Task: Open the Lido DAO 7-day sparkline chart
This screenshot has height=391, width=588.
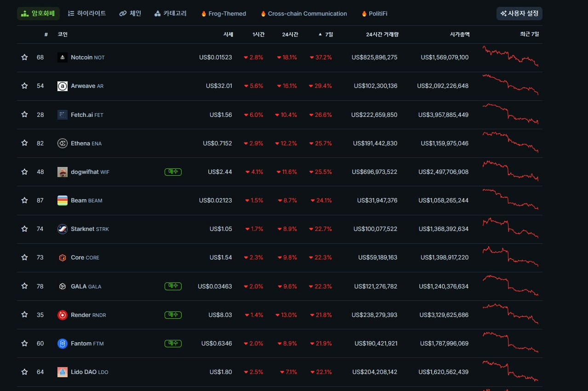Action: [510, 372]
